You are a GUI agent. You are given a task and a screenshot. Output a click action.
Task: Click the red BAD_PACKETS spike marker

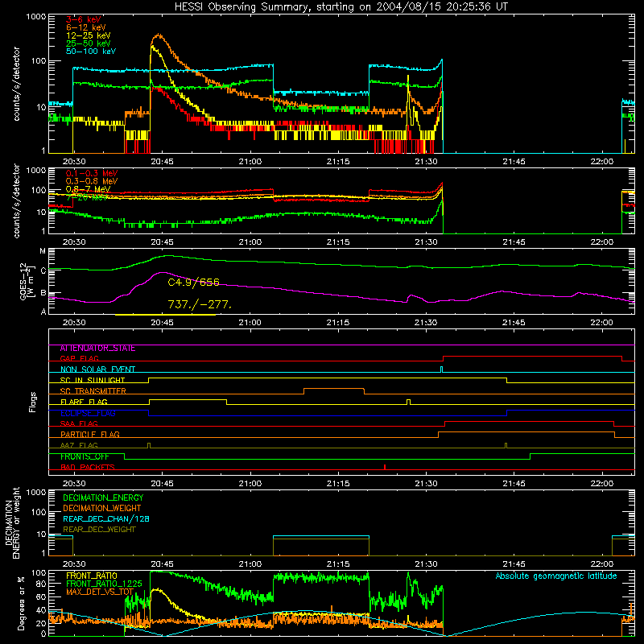pos(385,467)
